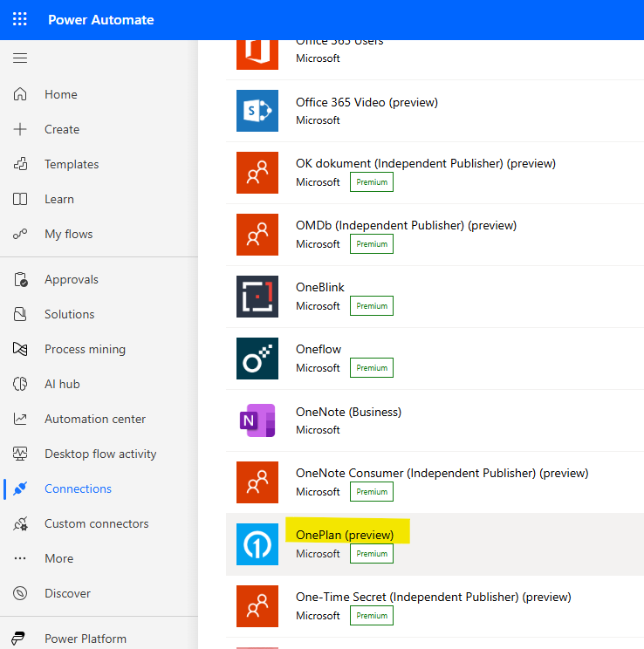Click the OK dokument connector icon
The height and width of the screenshot is (649, 644).
[x=257, y=173]
